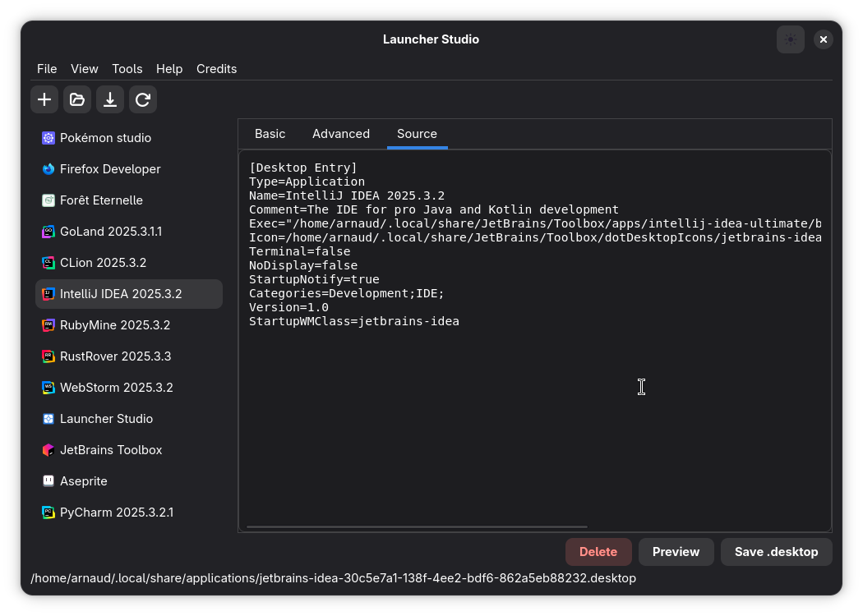Click the Preview button
The width and height of the screenshot is (863, 616).
click(676, 552)
